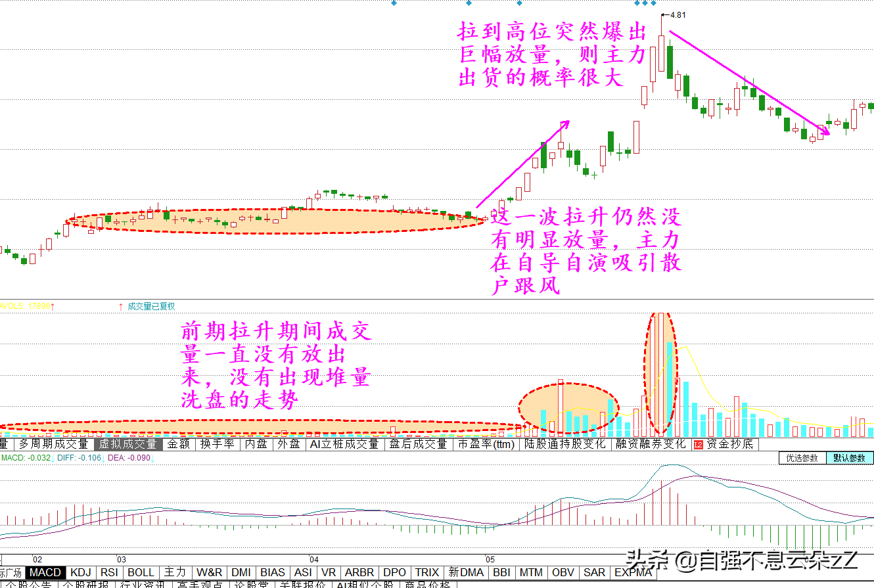Open the AI相似个股 bottom tab
Viewport: 874px width, 588px height.
tap(365, 585)
